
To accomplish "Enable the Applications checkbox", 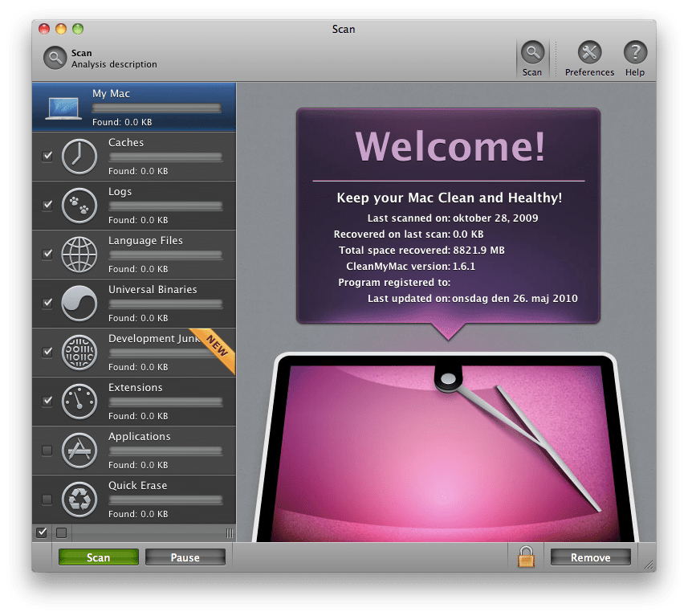I will pyautogui.click(x=47, y=451).
